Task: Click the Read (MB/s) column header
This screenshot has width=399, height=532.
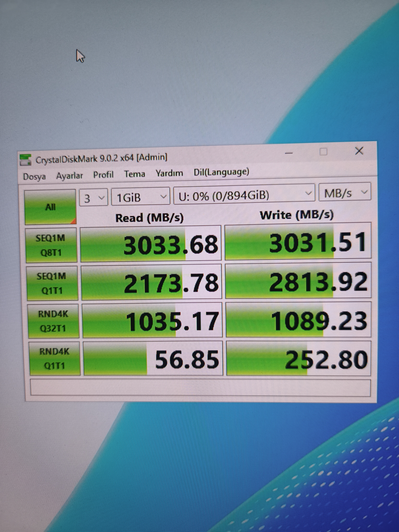Action: click(x=149, y=218)
